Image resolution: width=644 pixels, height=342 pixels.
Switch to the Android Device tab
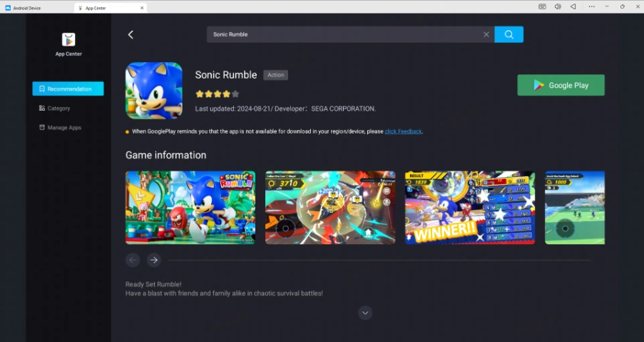[36, 8]
